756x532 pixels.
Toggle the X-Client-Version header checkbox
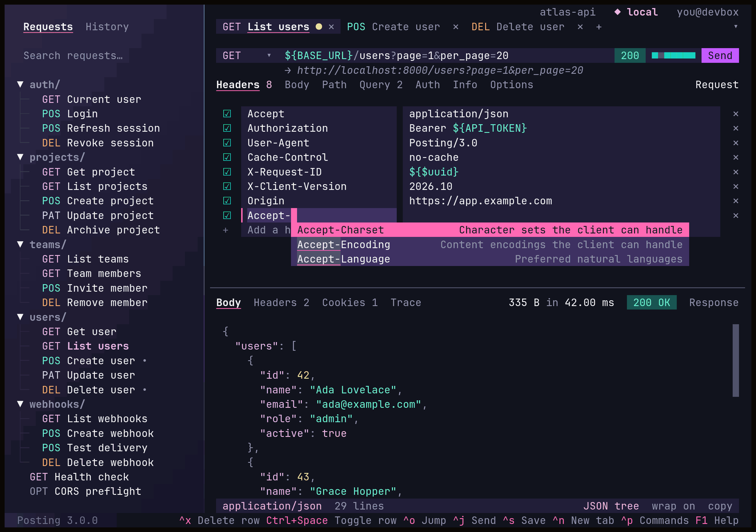(227, 186)
